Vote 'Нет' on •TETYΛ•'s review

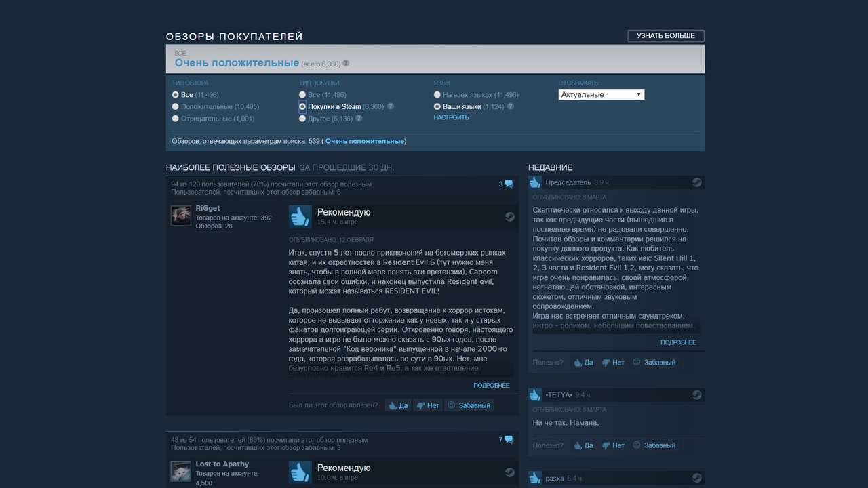(613, 445)
